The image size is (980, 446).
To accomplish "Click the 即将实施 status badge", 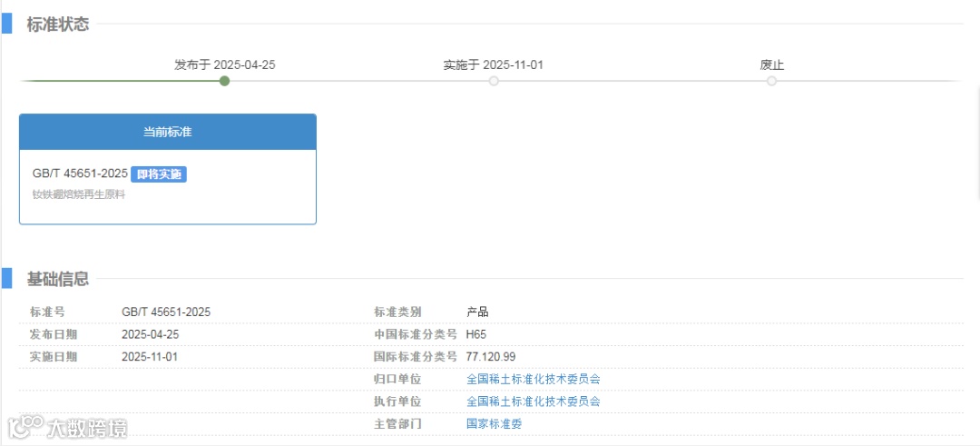I will click(160, 173).
